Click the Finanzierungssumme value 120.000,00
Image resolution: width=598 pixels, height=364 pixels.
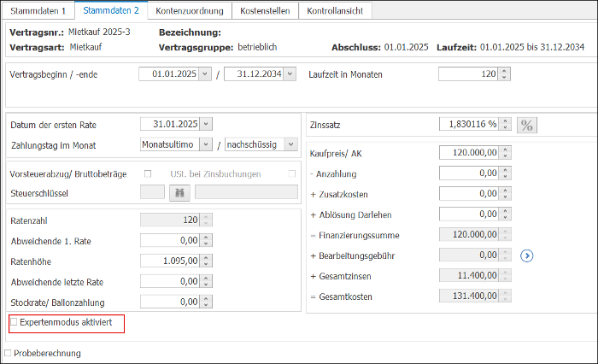(469, 234)
